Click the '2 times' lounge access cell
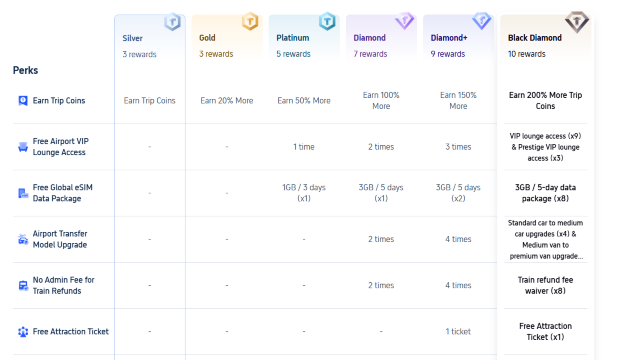Viewport: 621px width, 360px height. click(381, 147)
